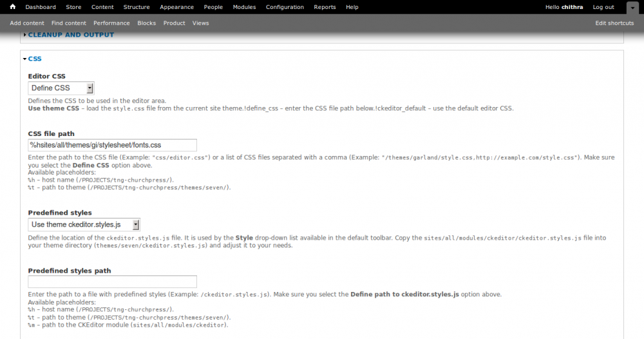644x339 pixels.
Task: Open the Store menu item
Action: [x=73, y=7]
